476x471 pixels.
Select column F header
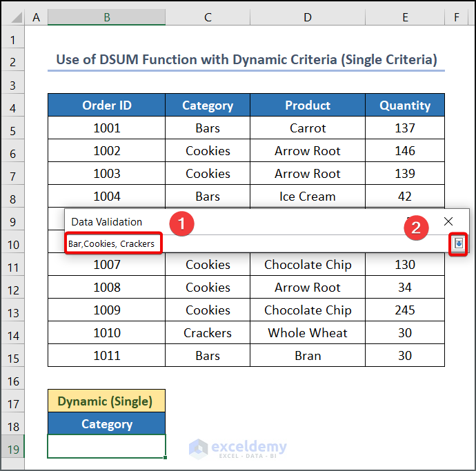(457, 17)
